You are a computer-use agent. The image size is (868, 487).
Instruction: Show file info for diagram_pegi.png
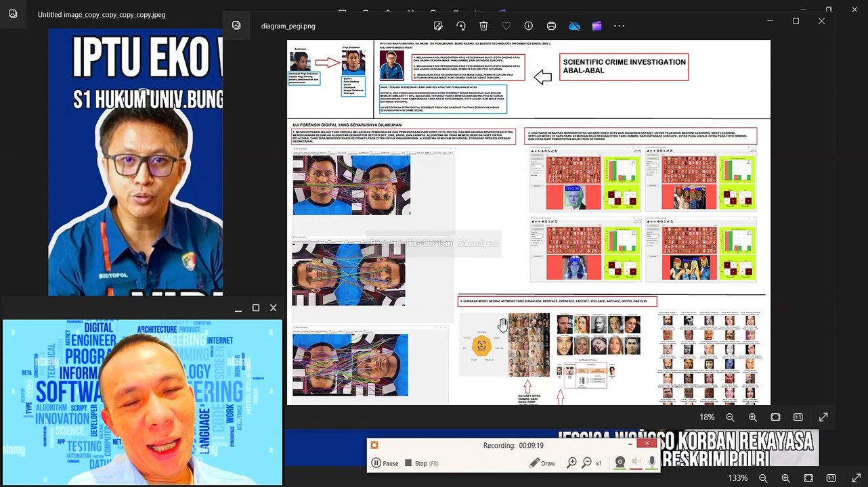529,26
